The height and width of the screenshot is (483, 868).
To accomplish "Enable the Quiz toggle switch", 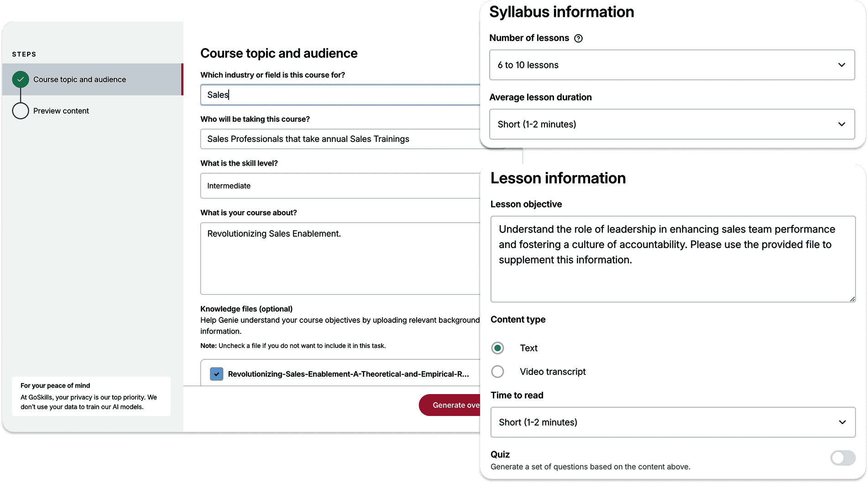I will tap(842, 457).
